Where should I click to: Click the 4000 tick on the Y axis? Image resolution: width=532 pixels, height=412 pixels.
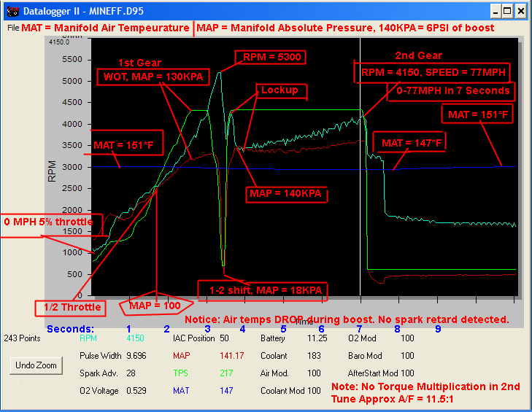pyautogui.click(x=72, y=124)
